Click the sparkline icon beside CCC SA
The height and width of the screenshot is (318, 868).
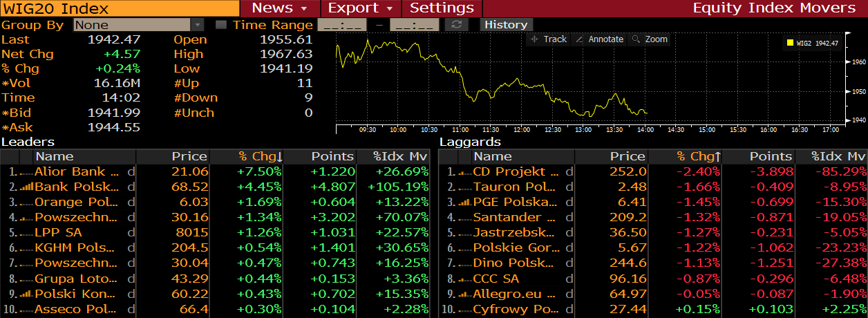click(464, 279)
